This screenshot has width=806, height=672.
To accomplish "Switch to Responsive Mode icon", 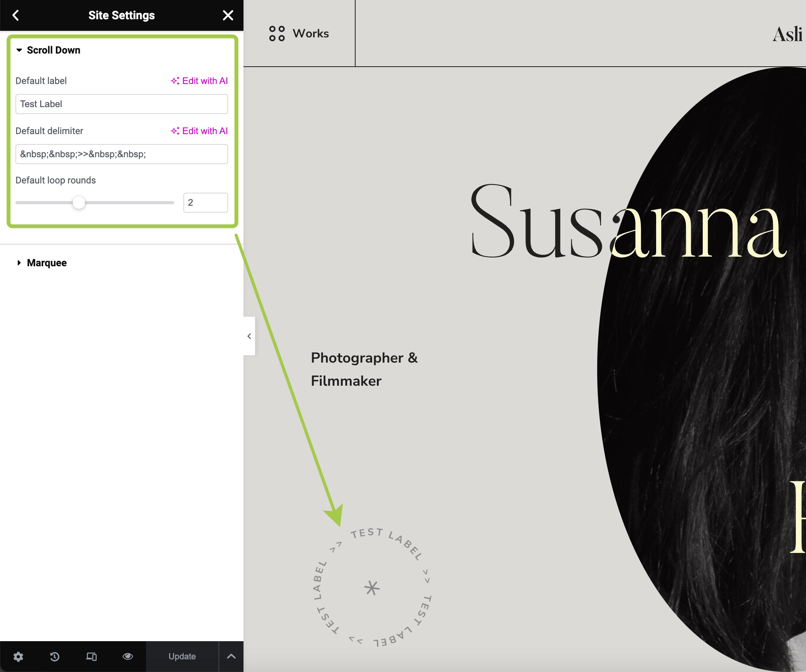I will click(91, 656).
